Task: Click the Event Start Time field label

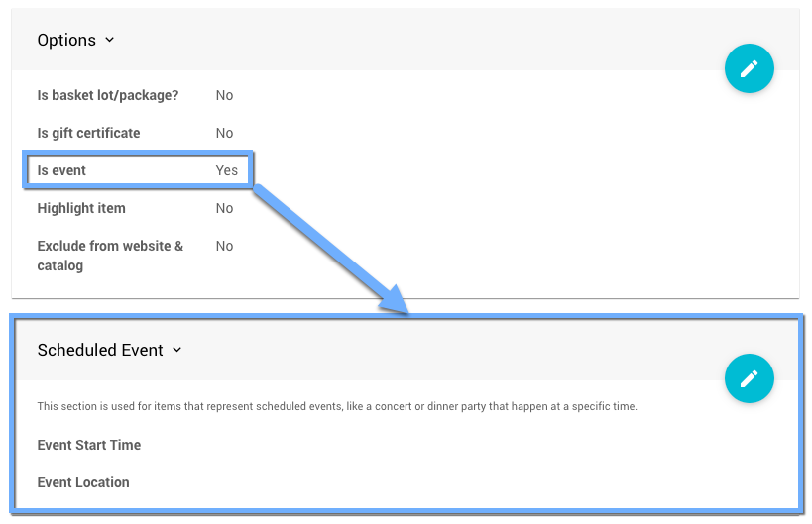Action: 89,445
